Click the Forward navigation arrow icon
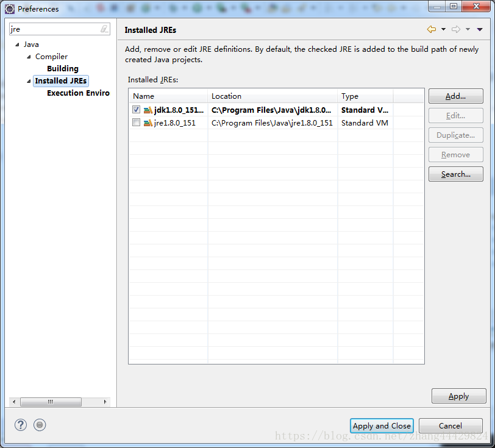The width and height of the screenshot is (495, 448). coord(456,29)
